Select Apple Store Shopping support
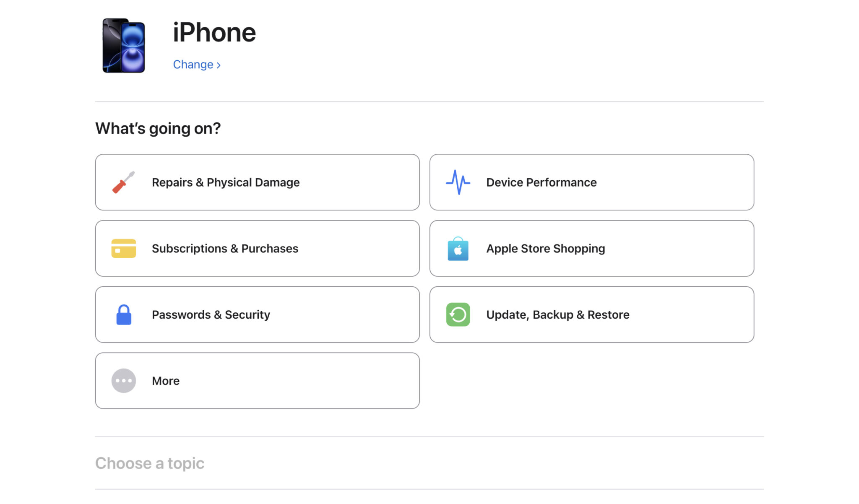This screenshot has width=859, height=504. point(591,248)
